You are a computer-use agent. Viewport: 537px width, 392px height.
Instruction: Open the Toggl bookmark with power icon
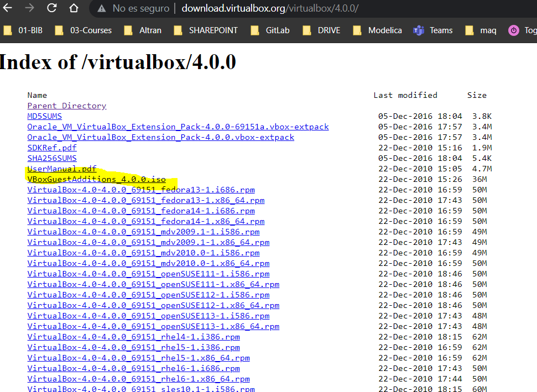click(523, 30)
